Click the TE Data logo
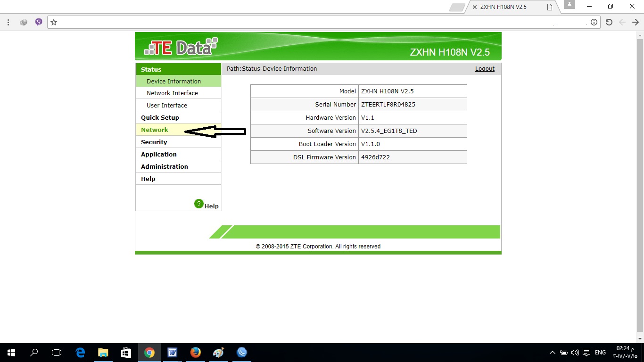Image resolution: width=644 pixels, height=362 pixels. [182, 47]
